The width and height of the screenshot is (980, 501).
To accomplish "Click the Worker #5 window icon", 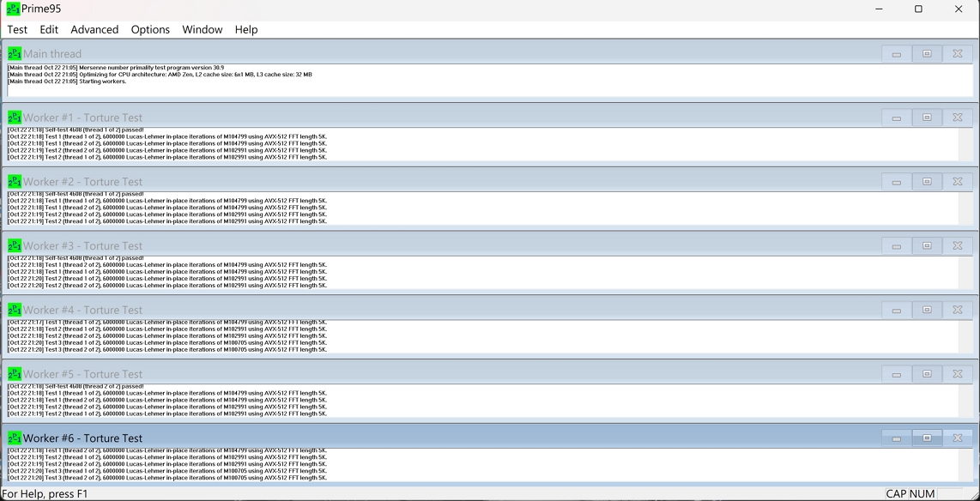I will pyautogui.click(x=15, y=374).
